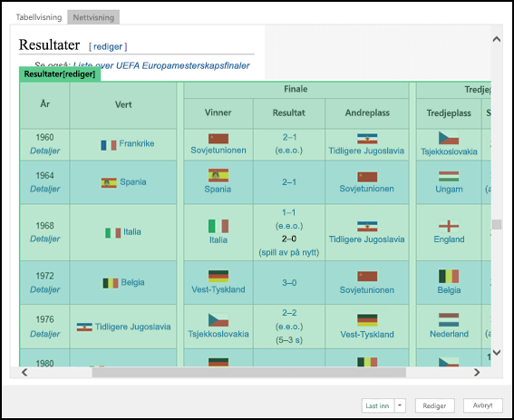The image size is (514, 420).
Task: Open the 1960 winner Sovjetunionen link
Action: 218,151
